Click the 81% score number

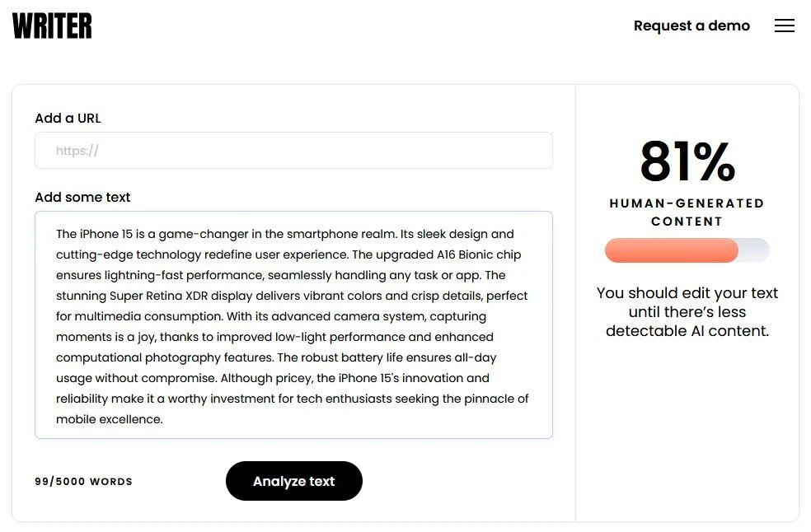(687, 161)
